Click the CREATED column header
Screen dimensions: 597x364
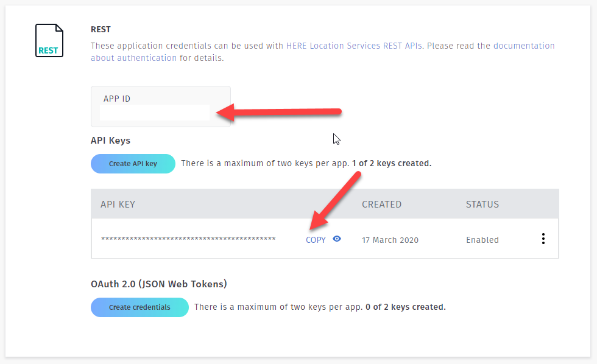pos(381,205)
